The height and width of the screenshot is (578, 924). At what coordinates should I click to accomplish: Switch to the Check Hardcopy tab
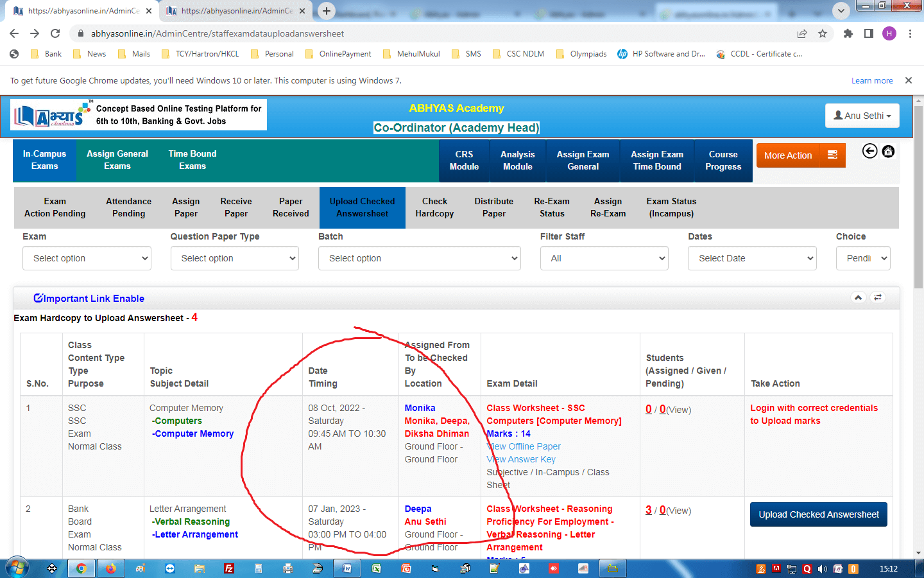(434, 207)
